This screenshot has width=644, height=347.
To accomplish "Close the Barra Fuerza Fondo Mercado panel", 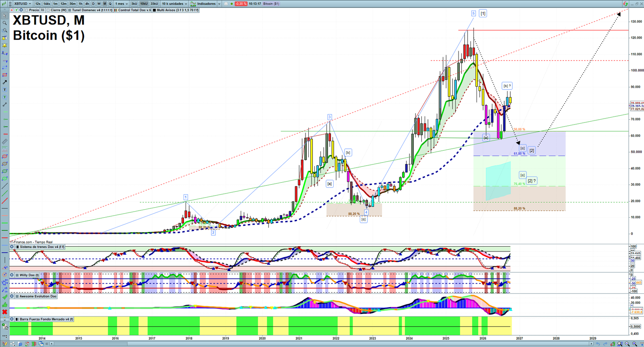I will [x=12, y=319].
